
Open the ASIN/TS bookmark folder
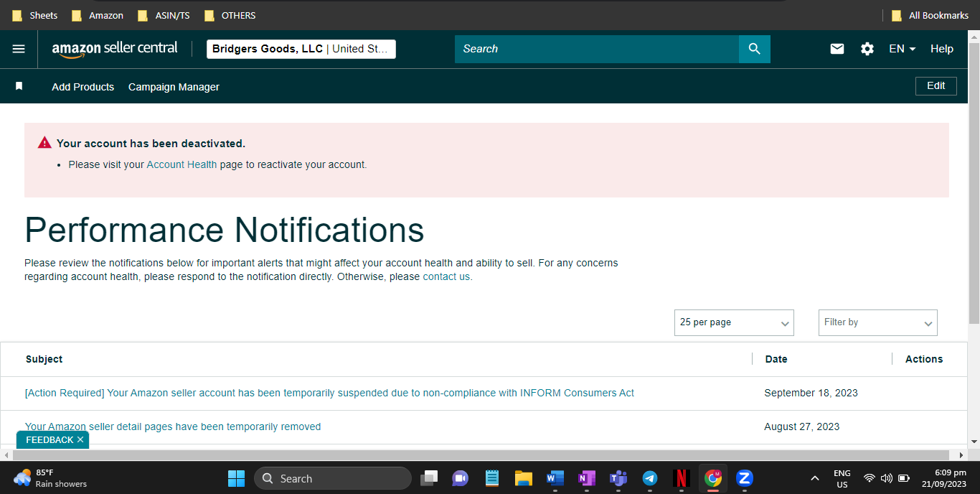(164, 15)
